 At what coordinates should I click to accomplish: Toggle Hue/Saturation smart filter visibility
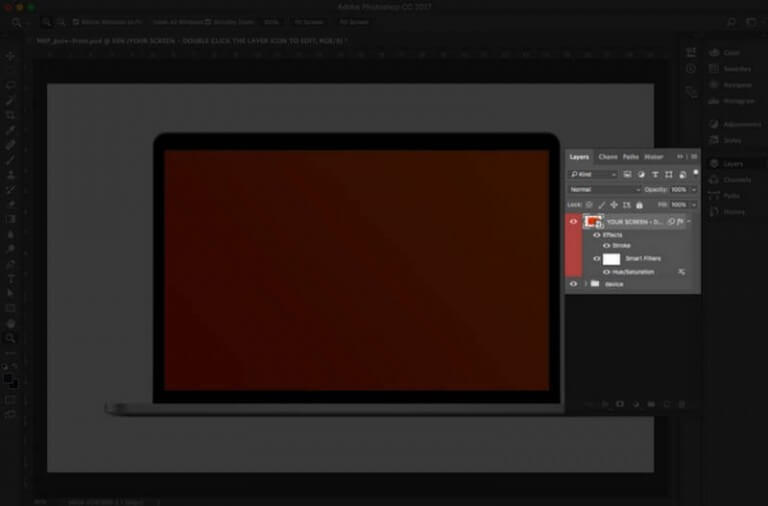click(606, 272)
